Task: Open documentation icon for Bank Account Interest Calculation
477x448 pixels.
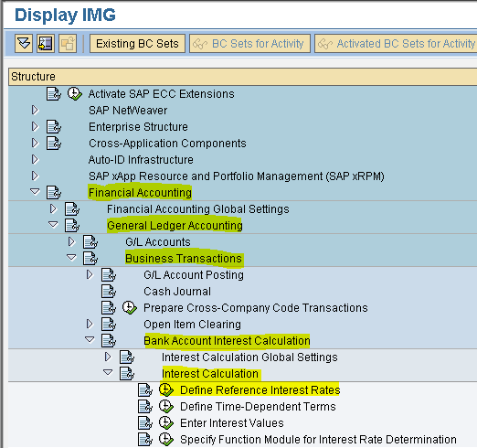Action: (x=109, y=341)
